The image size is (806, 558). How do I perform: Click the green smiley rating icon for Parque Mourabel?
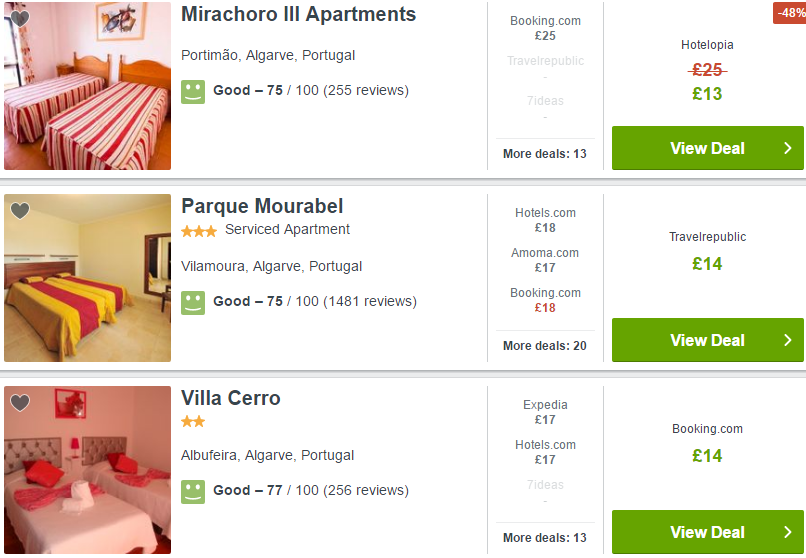click(x=193, y=303)
